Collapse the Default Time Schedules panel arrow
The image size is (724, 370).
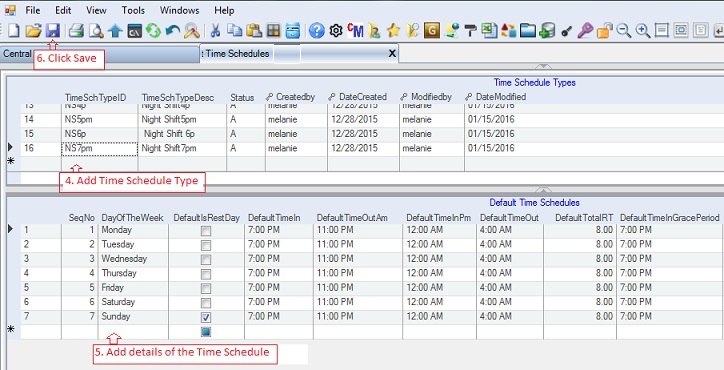pyautogui.click(x=543, y=190)
